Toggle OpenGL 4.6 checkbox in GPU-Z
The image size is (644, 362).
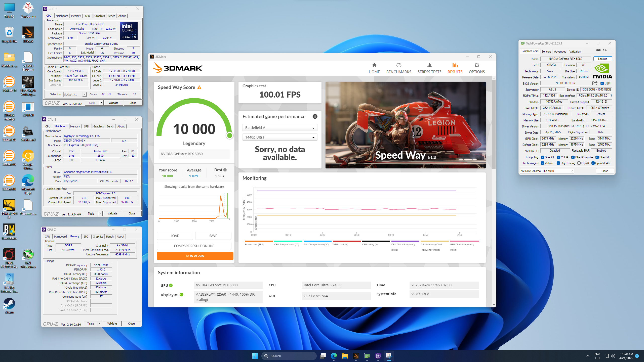pos(593,163)
